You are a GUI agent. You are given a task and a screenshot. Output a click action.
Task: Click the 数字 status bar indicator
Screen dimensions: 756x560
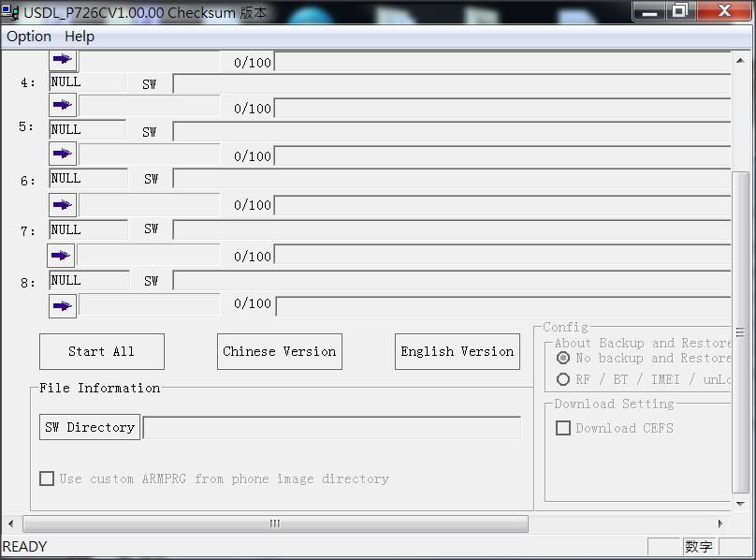point(699,547)
